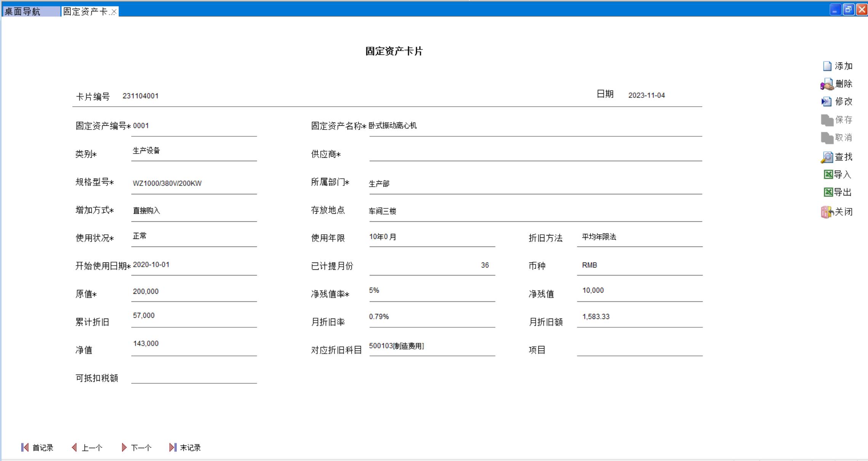Click the 项目 empty input field

(x=639, y=349)
